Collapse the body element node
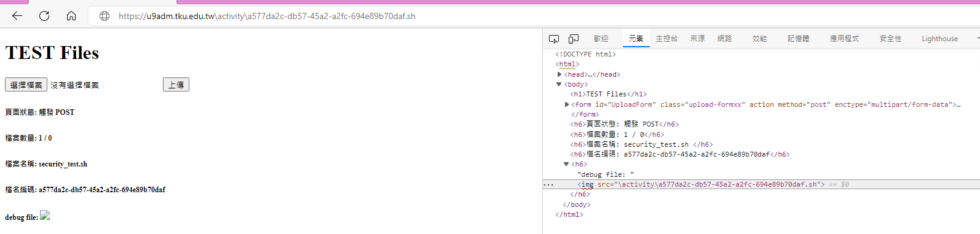980x234 pixels. [x=559, y=84]
